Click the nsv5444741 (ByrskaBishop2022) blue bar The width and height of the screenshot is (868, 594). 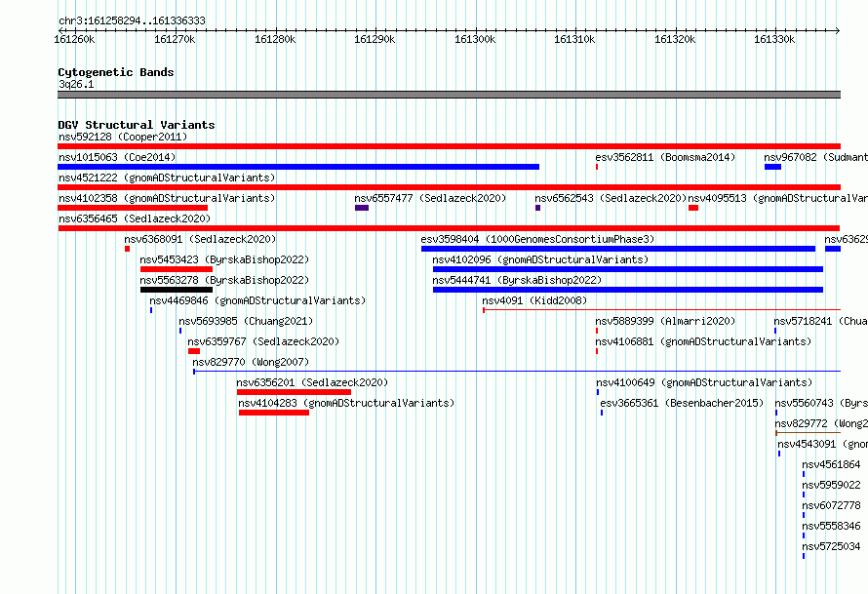(x=628, y=290)
